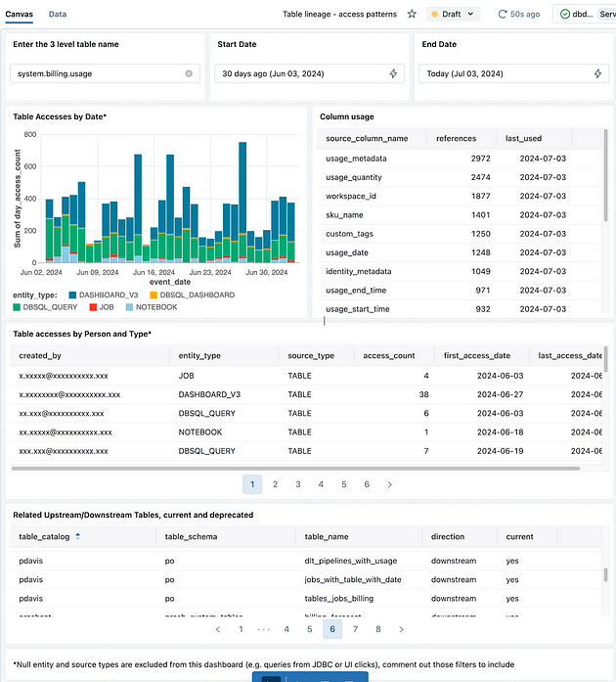Screen dimensions: 616x682
Task: Go to next page in Person table
Action: (389, 484)
